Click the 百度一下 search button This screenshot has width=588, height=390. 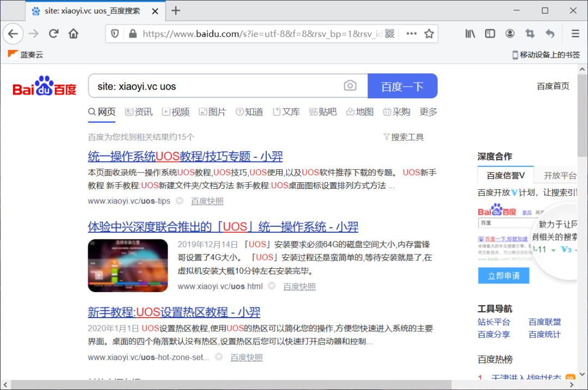[x=402, y=85]
